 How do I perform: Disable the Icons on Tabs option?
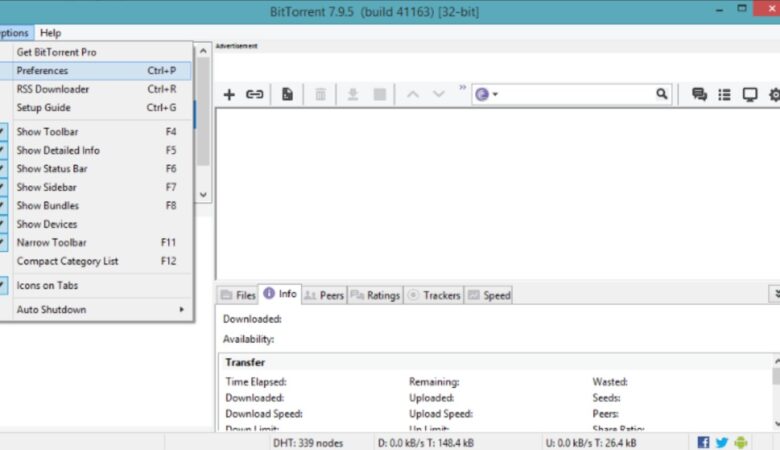[47, 286]
